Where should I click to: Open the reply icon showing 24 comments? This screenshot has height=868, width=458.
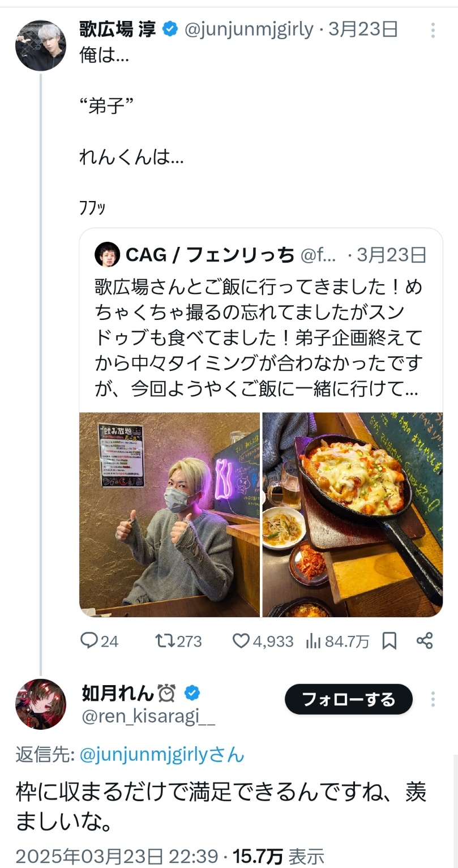coord(100,641)
